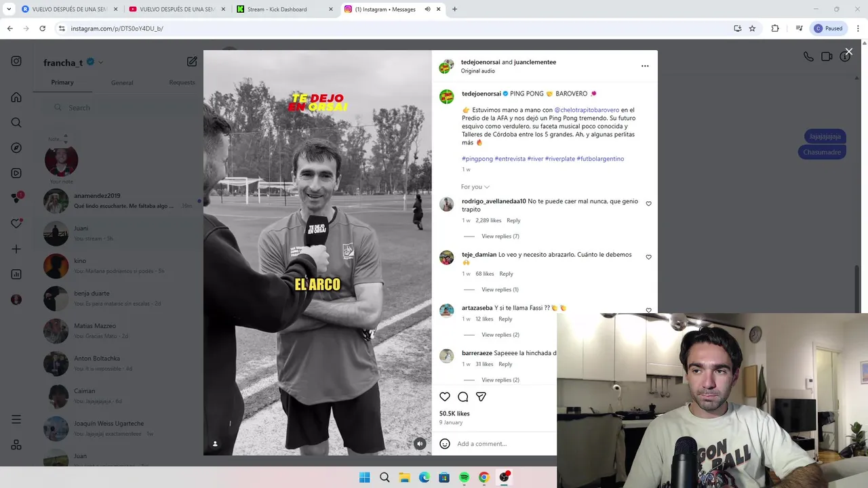Open Windows taskbar search

pos(384,477)
